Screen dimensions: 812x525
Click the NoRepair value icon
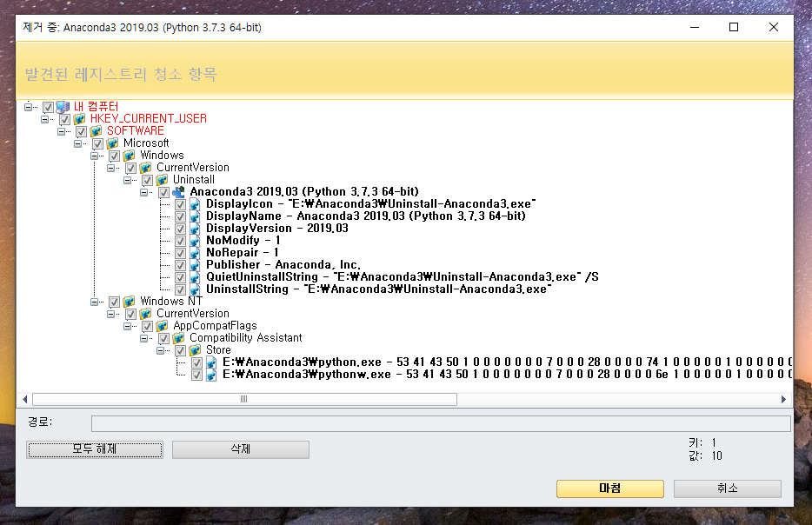coord(196,253)
